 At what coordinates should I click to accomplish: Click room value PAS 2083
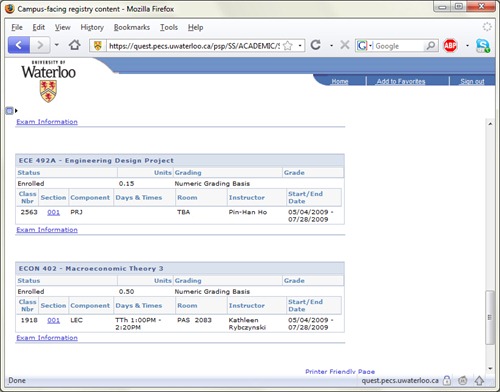coord(194,320)
